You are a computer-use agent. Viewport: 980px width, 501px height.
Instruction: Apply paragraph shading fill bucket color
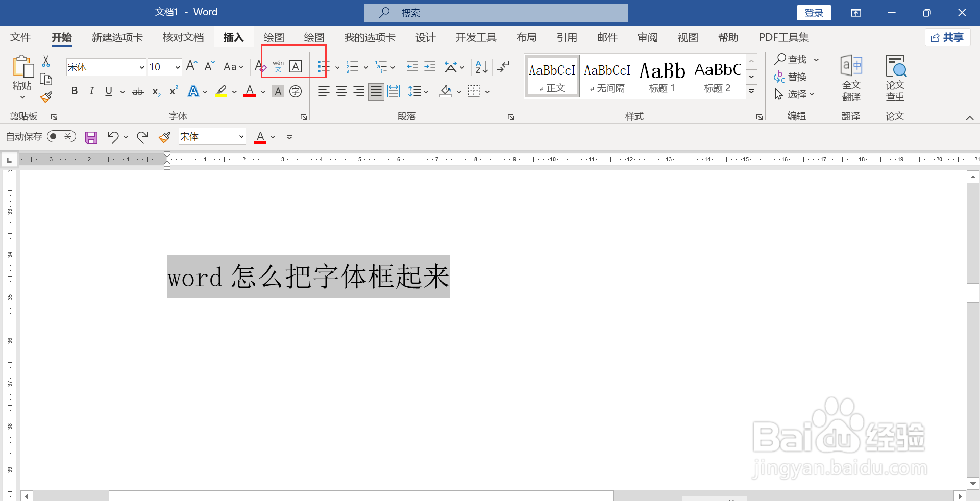pos(446,91)
